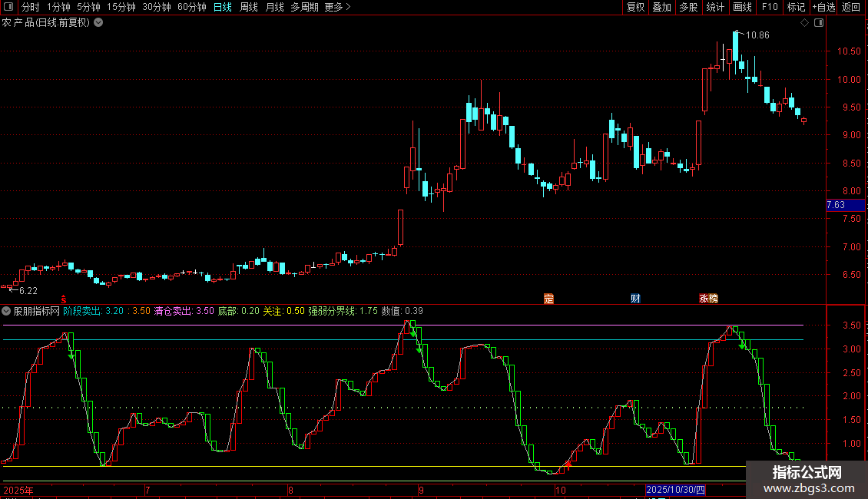Viewport: 868px width, 499px height.
Task: Click the 10.50 price axis label
Action: tap(849, 51)
